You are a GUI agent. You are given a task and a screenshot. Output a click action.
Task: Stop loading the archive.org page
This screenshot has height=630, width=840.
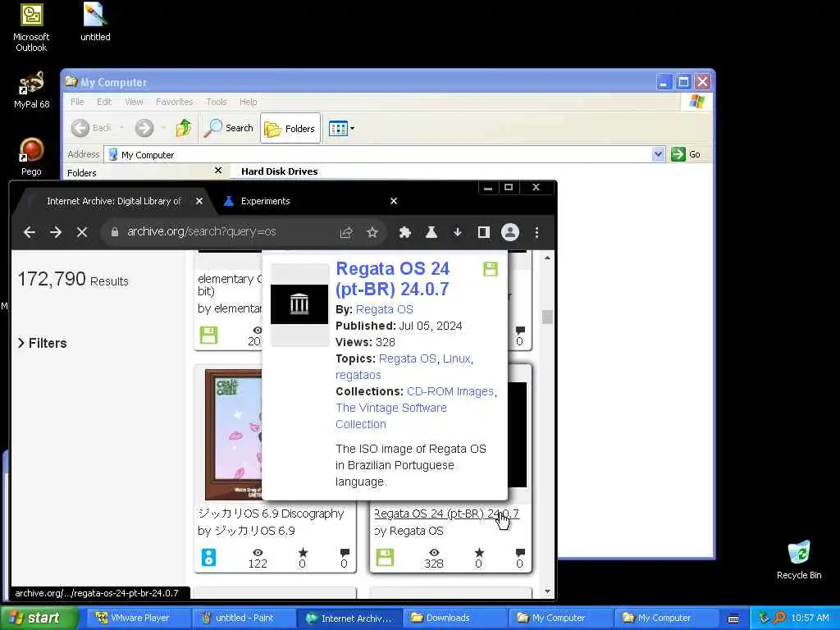[x=82, y=232]
